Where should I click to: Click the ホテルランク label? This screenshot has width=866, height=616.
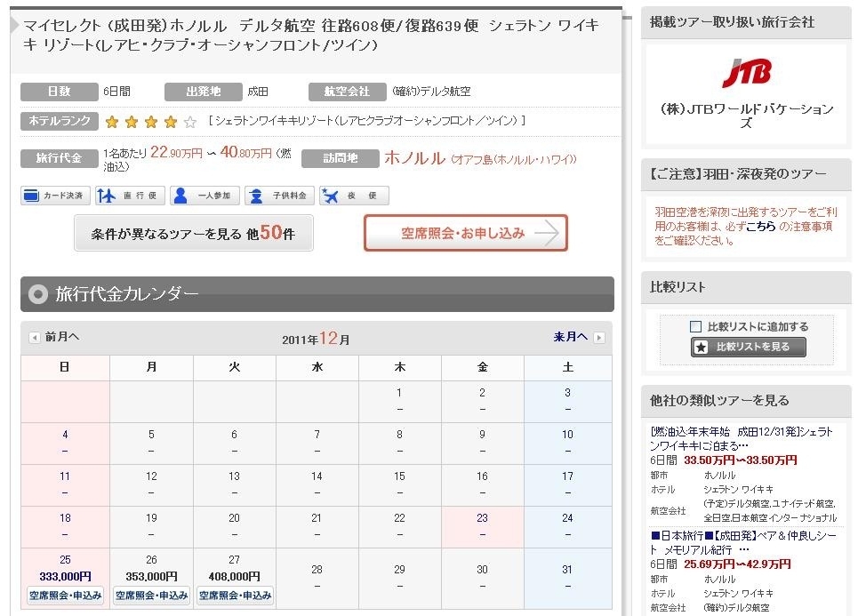click(60, 121)
